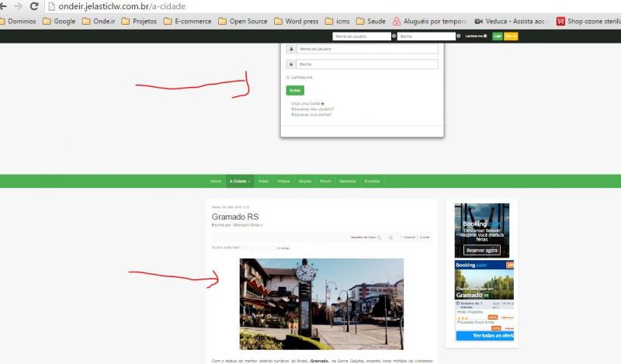Expand the A Cidade dropdown menu

coord(240,181)
